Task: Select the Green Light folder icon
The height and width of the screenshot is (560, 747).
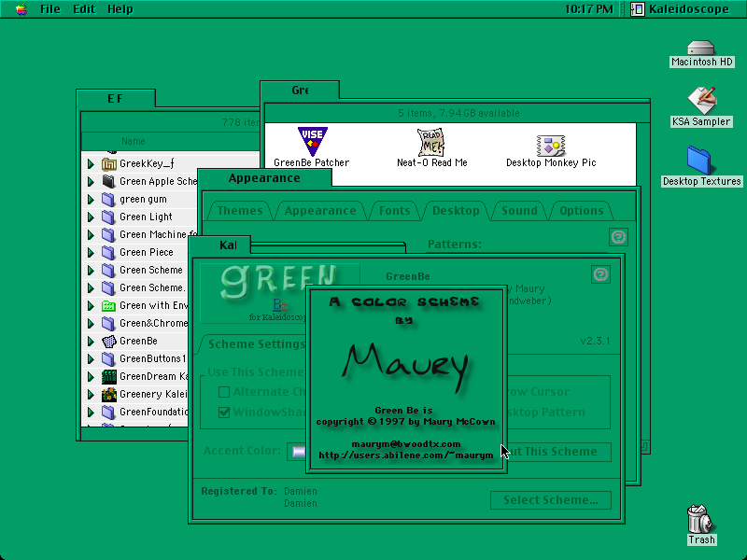Action: tap(108, 217)
